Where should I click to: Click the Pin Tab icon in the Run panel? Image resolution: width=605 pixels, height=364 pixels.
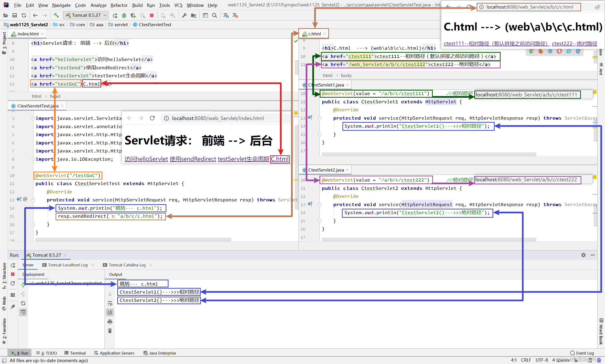[x=13, y=307]
